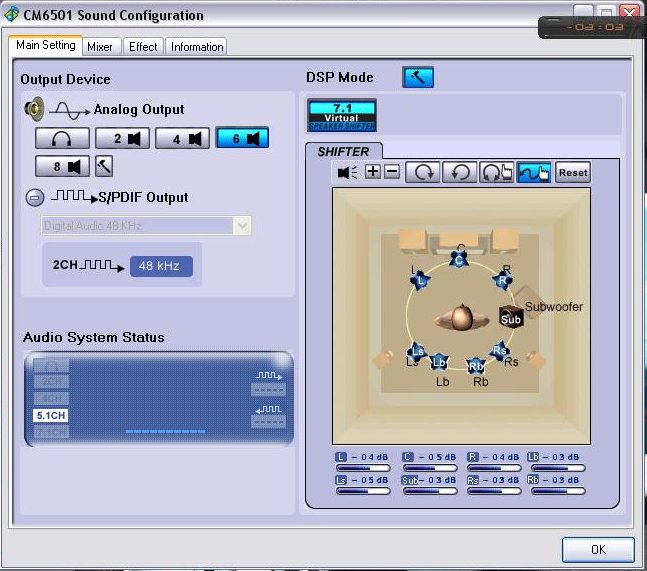Screen dimensions: 647x571
Task: Select the Lb back speaker icon
Action: click(x=438, y=362)
